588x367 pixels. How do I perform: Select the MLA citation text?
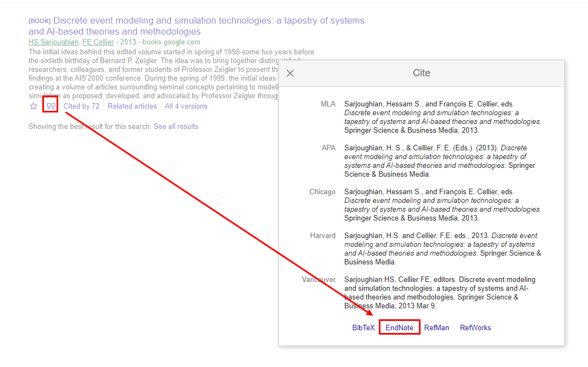439,117
